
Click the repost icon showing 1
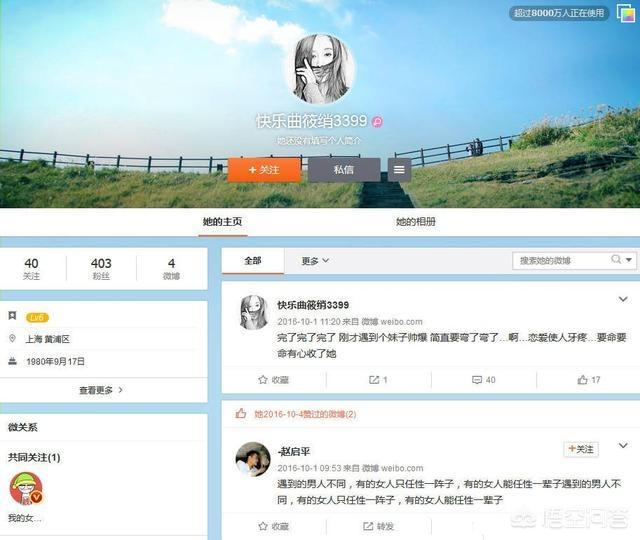374,380
